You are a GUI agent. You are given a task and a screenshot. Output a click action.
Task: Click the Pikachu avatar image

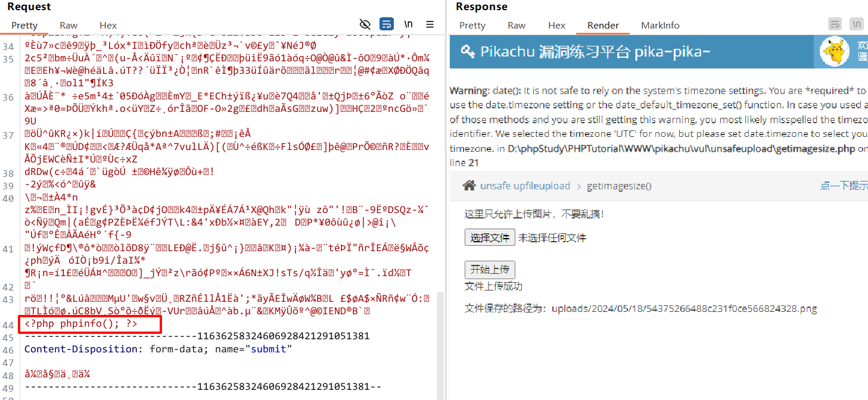[x=835, y=52]
